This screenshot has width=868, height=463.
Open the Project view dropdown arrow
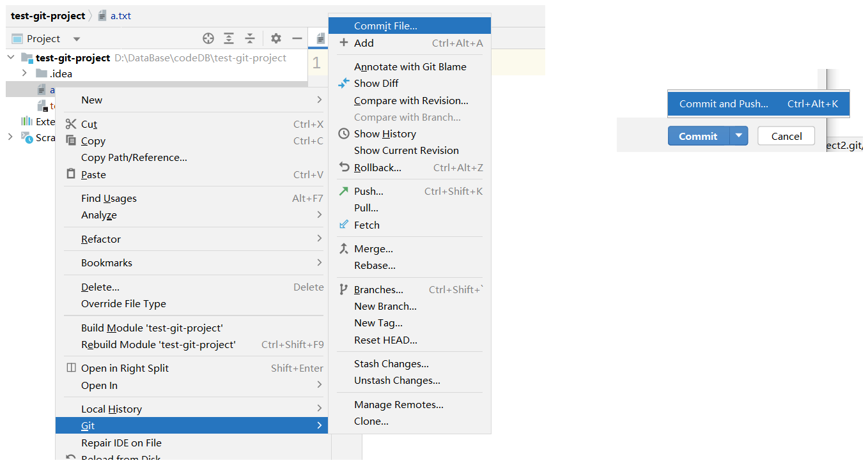[x=77, y=39]
